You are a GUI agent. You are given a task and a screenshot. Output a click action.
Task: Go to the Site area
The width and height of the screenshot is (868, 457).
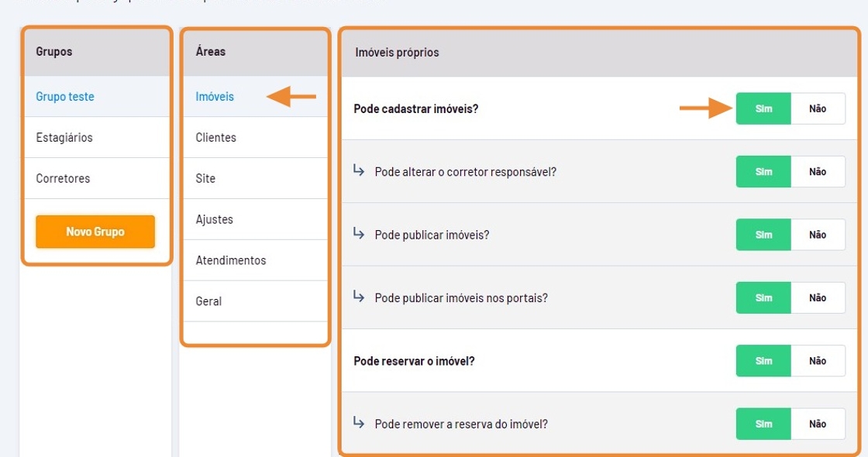(x=205, y=179)
